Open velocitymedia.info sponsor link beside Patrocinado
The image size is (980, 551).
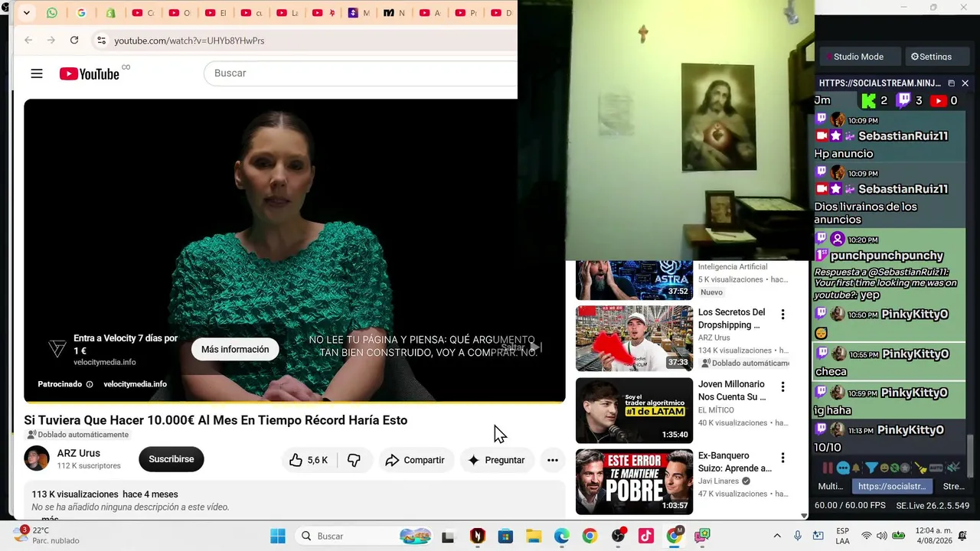(x=135, y=384)
